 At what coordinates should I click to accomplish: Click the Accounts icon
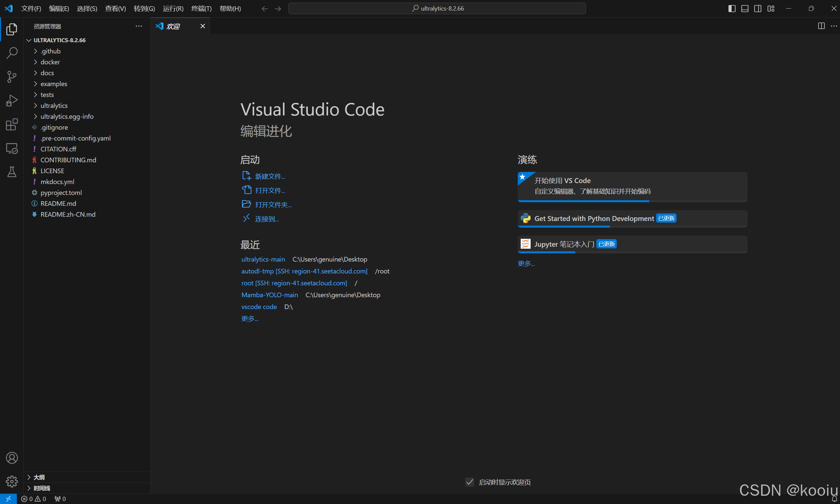pyautogui.click(x=12, y=458)
